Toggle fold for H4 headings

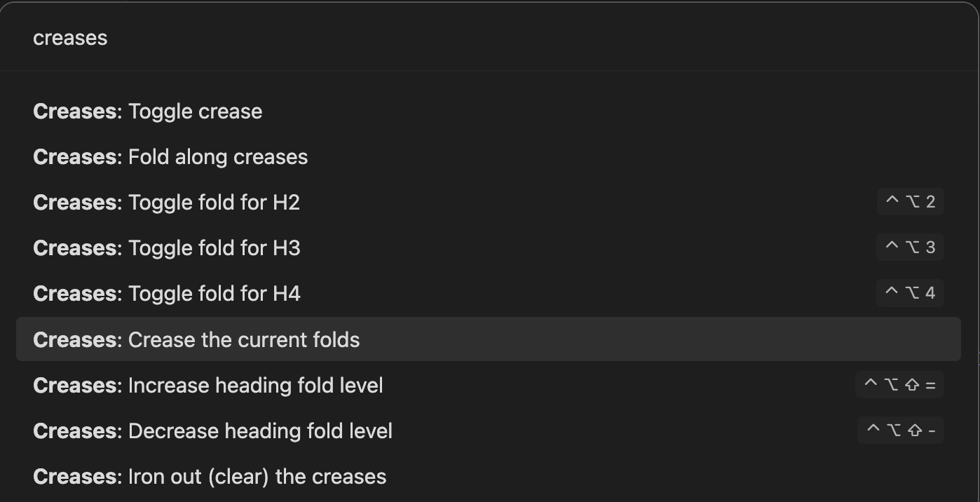(x=166, y=293)
